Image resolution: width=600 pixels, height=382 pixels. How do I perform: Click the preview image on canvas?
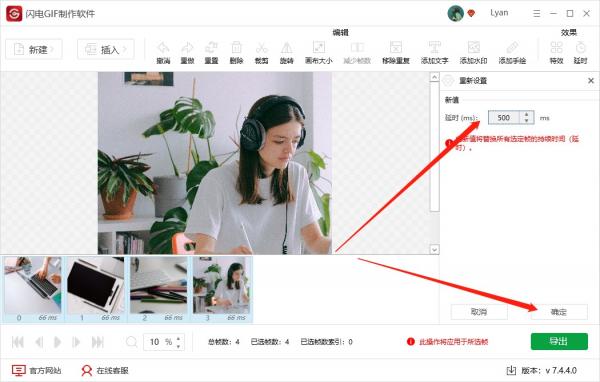[x=215, y=163]
